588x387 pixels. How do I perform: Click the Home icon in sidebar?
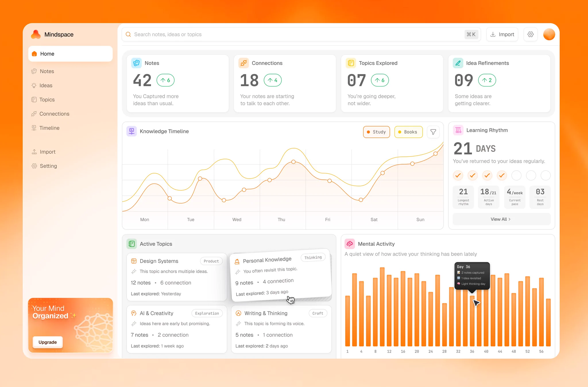point(34,54)
